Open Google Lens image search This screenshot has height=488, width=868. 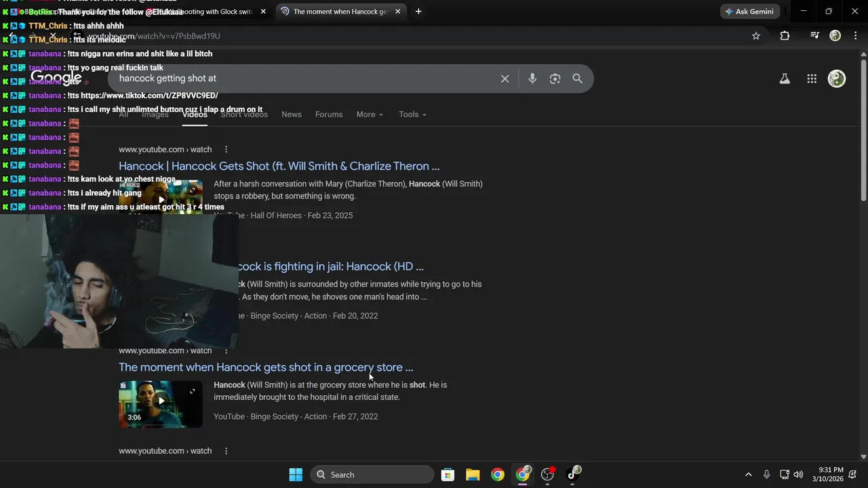tap(555, 79)
